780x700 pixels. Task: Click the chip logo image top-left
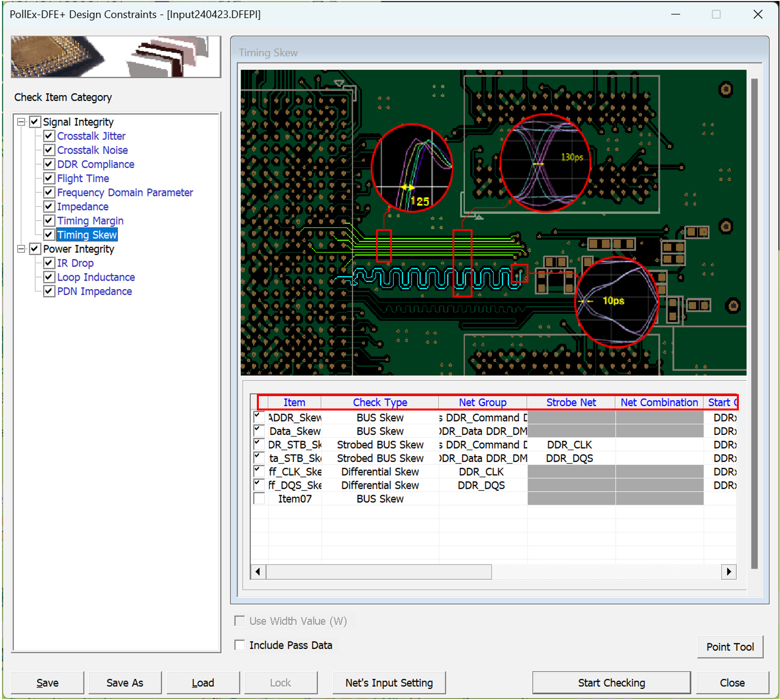coord(116,57)
